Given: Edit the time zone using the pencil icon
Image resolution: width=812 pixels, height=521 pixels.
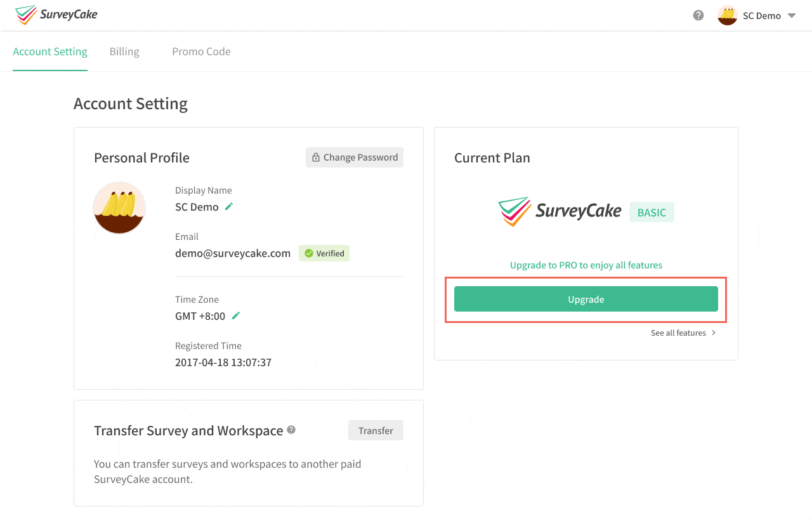Looking at the screenshot, I should [235, 316].
